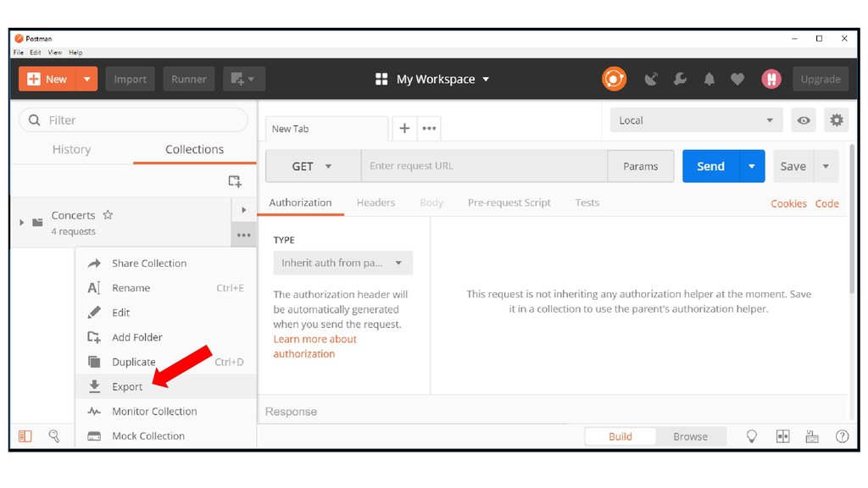
Task: Open the File menu
Action: click(19, 53)
